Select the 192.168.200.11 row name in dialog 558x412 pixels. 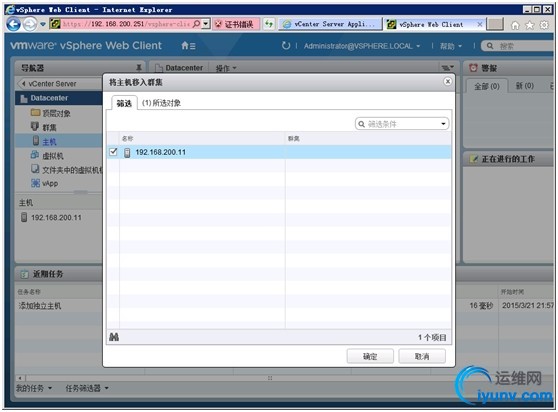[x=160, y=152]
